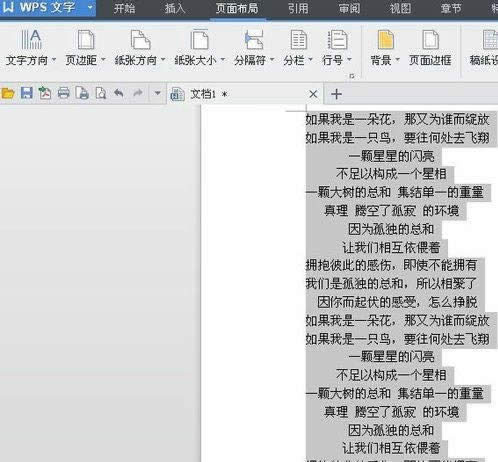This screenshot has height=462, width=498.
Task: Open the WPS 文字 application menu dropdown
Action: click(x=90, y=7)
